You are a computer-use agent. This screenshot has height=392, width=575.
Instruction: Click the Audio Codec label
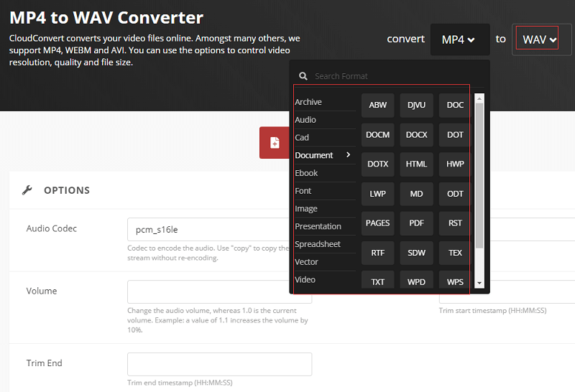tap(52, 228)
